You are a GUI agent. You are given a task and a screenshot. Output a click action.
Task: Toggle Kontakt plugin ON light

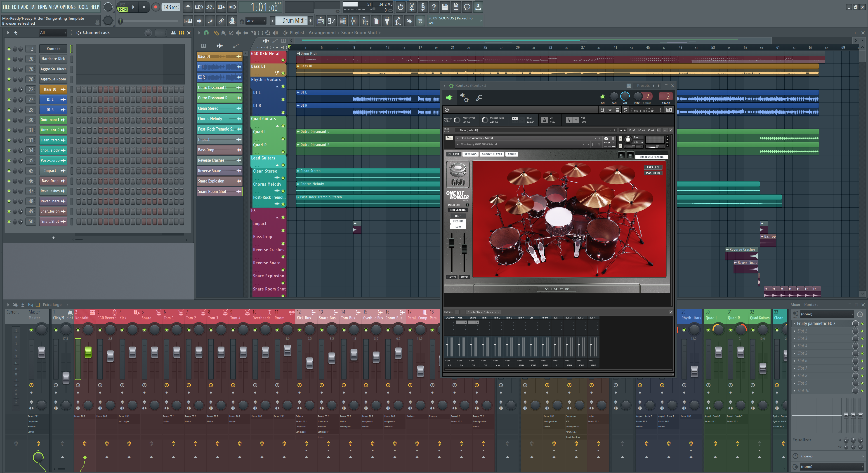[x=602, y=97]
